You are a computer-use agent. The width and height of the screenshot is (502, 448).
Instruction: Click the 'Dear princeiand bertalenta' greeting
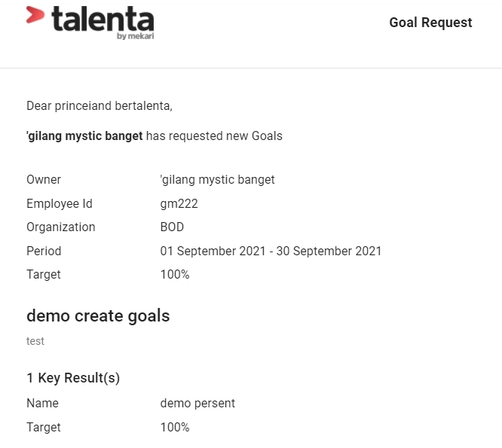coord(99,106)
